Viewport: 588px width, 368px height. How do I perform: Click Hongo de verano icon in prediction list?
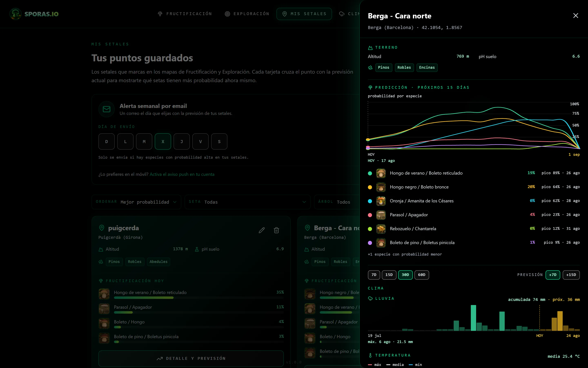click(x=381, y=173)
